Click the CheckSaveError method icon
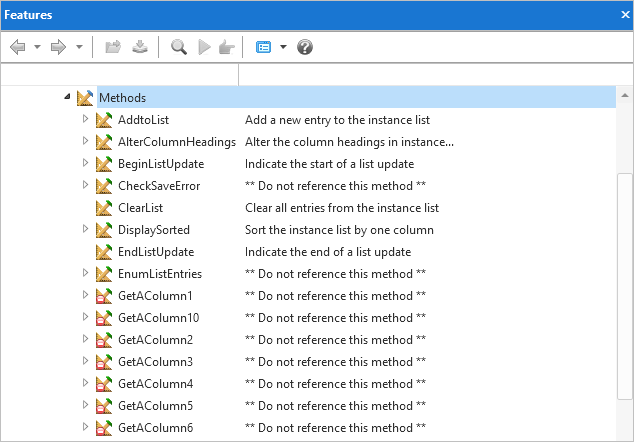Viewport: 634px width, 442px height. pos(104,186)
